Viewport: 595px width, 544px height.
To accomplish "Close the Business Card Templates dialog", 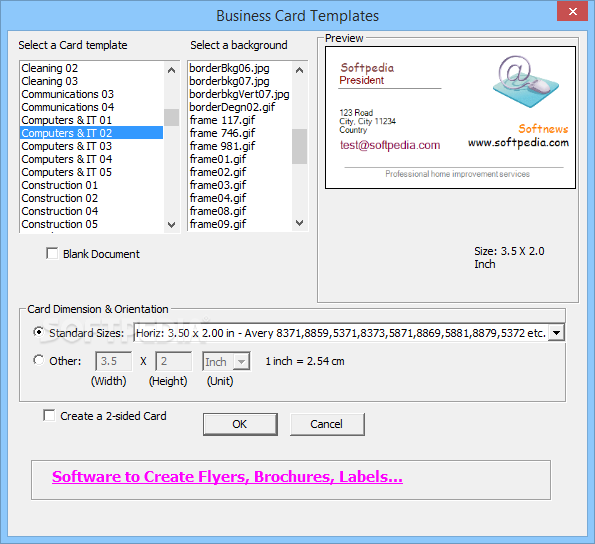I will (x=572, y=11).
